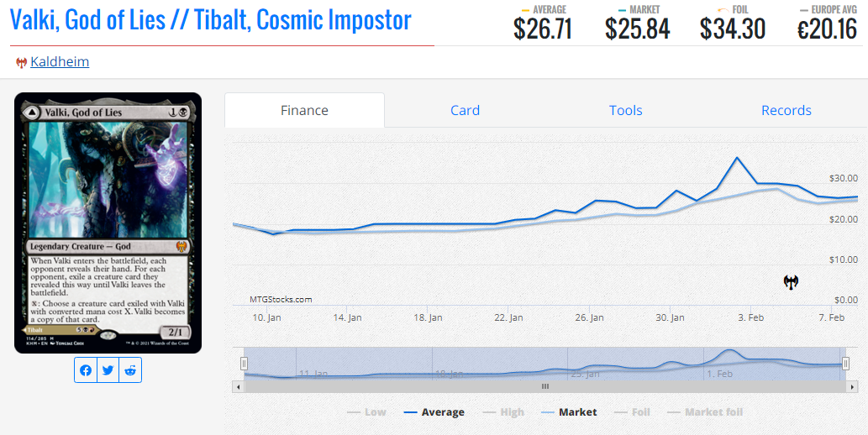Toggle the Low price series in legend
The height and width of the screenshot is (435, 868).
click(x=366, y=412)
